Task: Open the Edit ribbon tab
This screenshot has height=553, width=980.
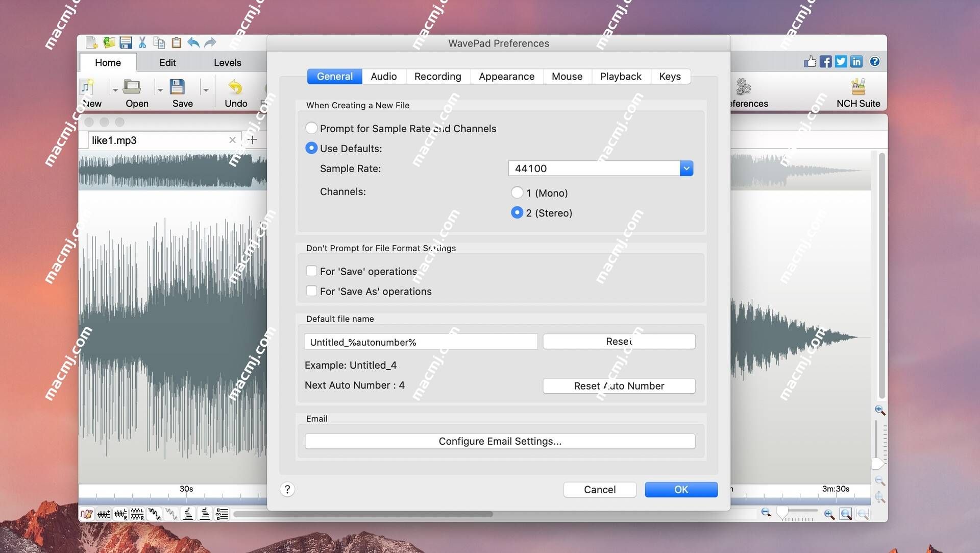Action: (x=167, y=62)
